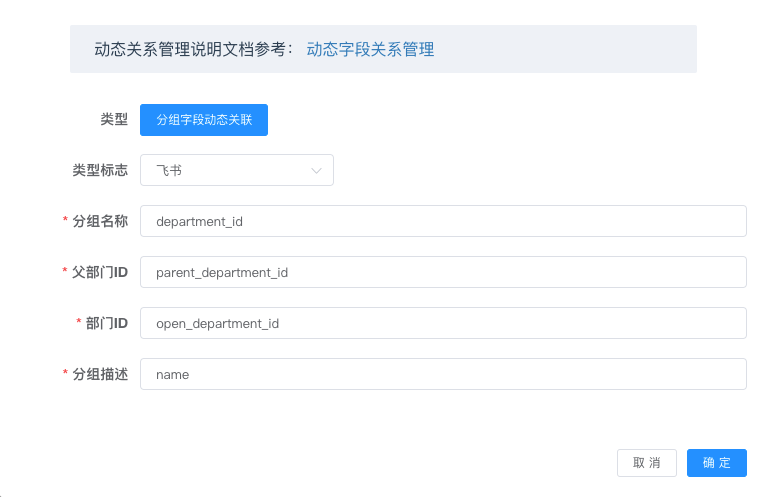This screenshot has height=497, width=765.
Task: Select the 类型标志 field label
Action: [x=100, y=170]
